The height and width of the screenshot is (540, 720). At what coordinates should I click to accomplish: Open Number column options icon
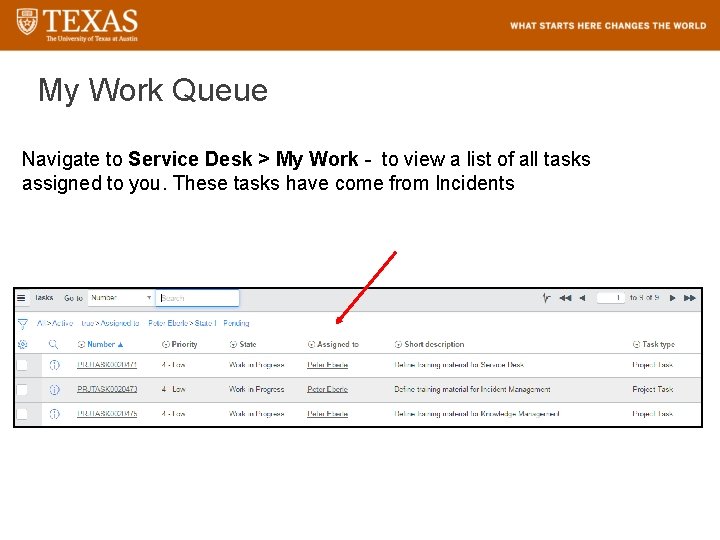81,344
